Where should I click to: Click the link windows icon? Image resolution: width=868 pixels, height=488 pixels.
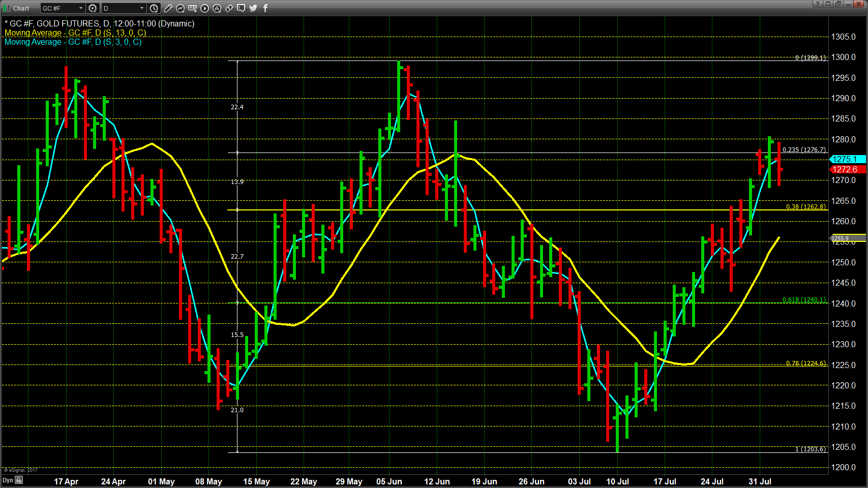229,8
